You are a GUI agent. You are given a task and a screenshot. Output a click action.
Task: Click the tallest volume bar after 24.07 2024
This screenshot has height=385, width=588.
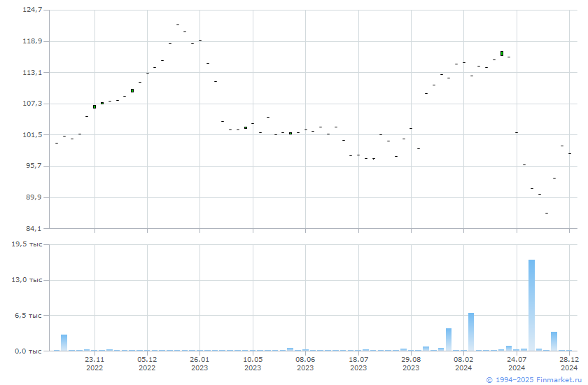tap(531, 305)
